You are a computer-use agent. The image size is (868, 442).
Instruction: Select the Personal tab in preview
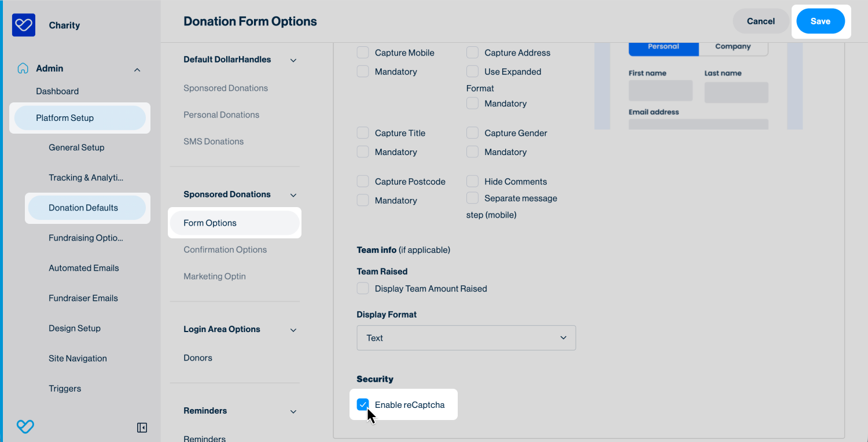point(663,47)
